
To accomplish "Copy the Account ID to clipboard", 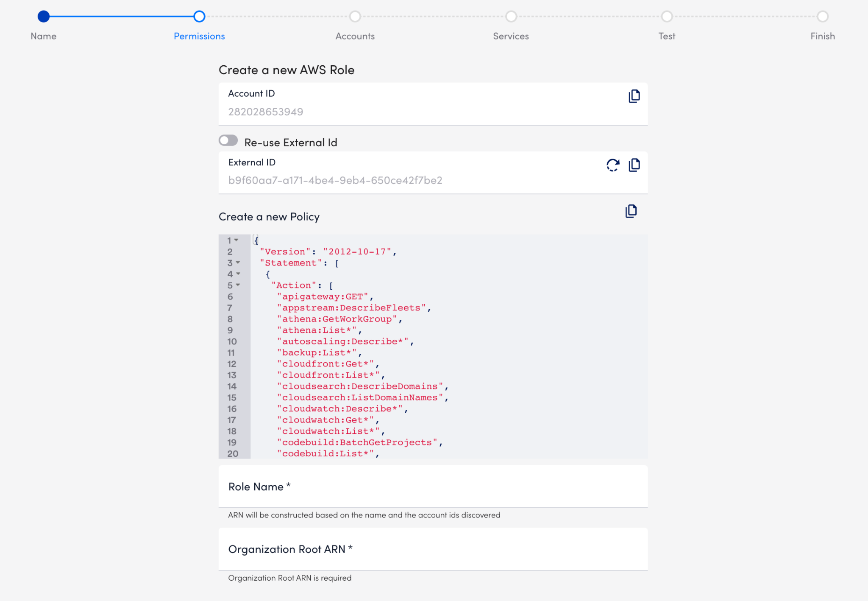I will point(634,96).
